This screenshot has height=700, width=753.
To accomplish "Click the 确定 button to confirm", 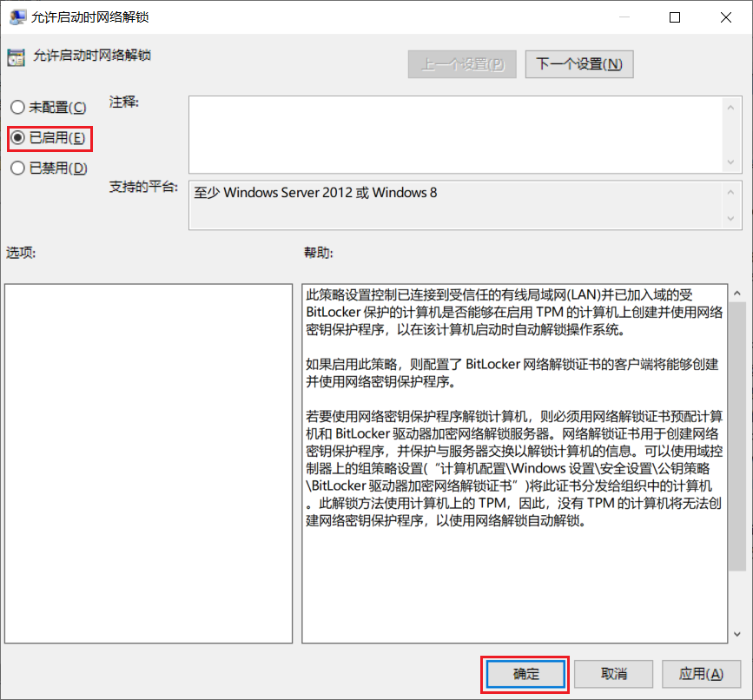I will pos(525,674).
